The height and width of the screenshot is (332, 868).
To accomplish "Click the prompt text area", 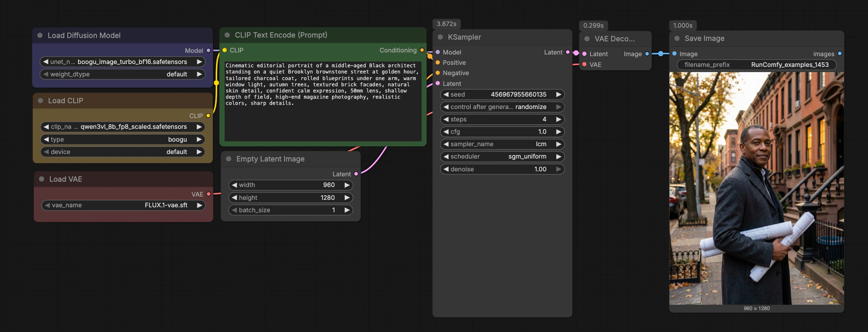I will pyautogui.click(x=323, y=101).
